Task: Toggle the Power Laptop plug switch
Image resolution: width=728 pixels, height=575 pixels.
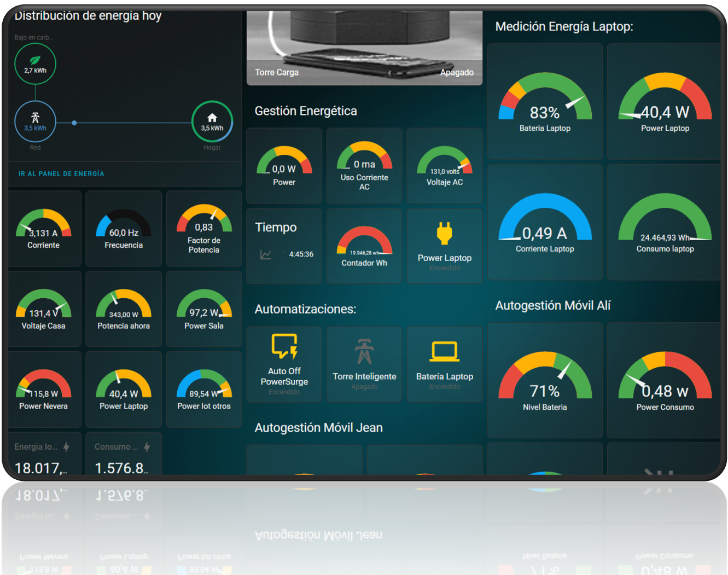Action: click(x=445, y=246)
